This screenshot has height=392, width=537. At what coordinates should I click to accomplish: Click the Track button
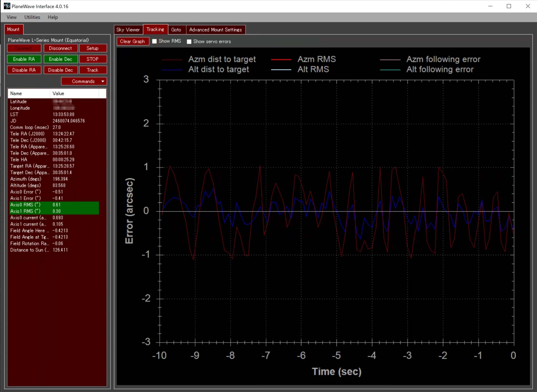pos(92,70)
